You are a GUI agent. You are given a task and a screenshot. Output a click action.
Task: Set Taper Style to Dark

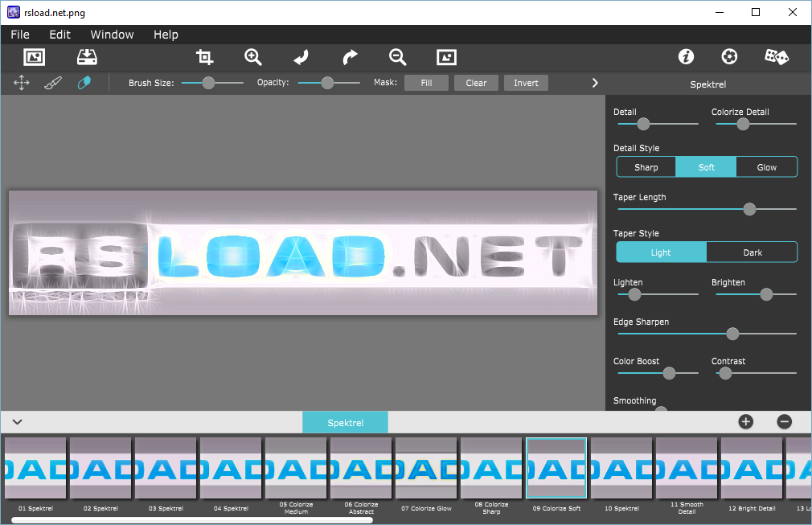pyautogui.click(x=753, y=252)
